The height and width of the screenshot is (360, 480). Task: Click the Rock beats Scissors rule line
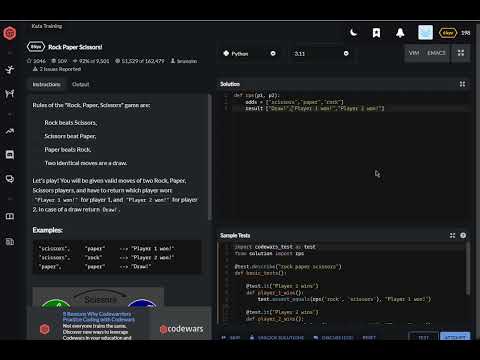[71, 123]
